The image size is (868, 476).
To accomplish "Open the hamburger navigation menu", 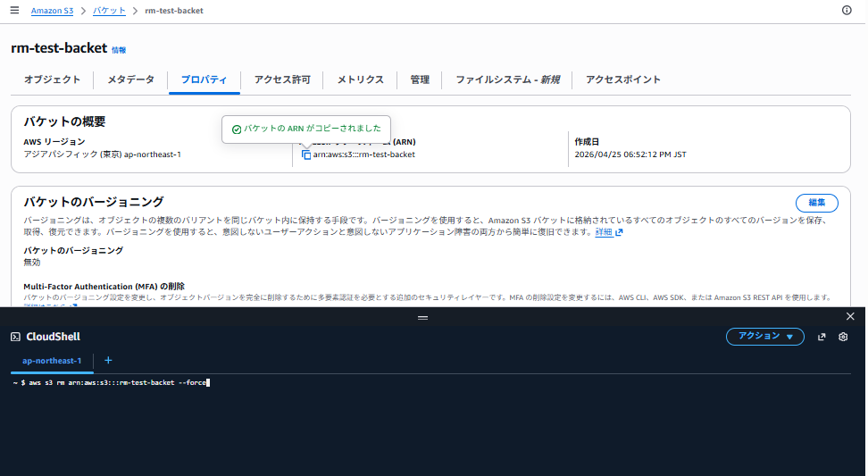I will click(x=14, y=10).
